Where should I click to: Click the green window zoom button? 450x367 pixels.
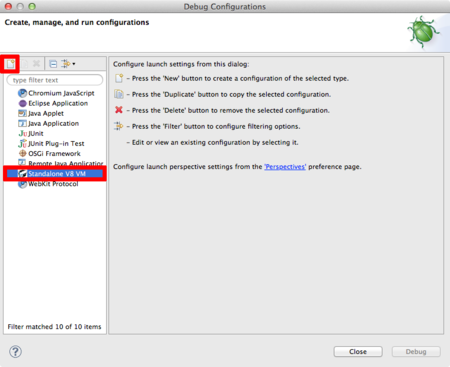pos(32,6)
